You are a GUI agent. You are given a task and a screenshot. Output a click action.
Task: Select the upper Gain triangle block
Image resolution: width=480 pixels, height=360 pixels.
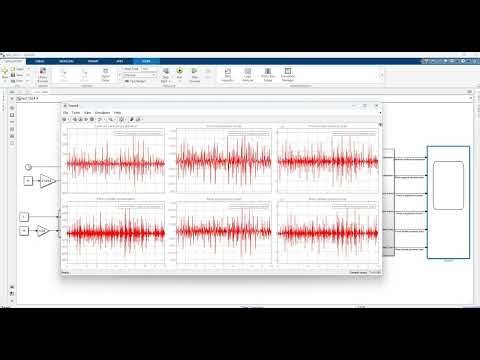[x=47, y=181]
